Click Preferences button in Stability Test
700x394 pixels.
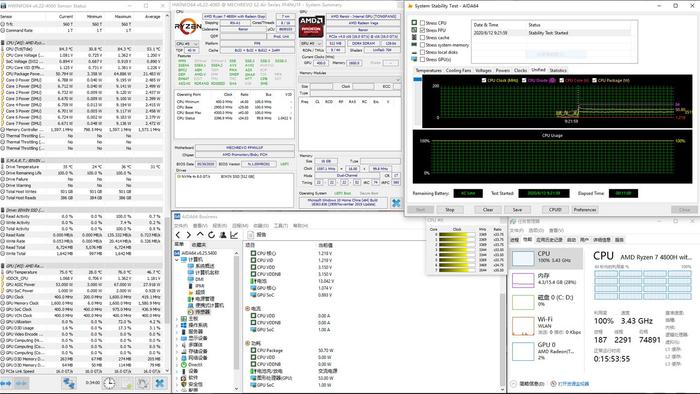click(585, 210)
